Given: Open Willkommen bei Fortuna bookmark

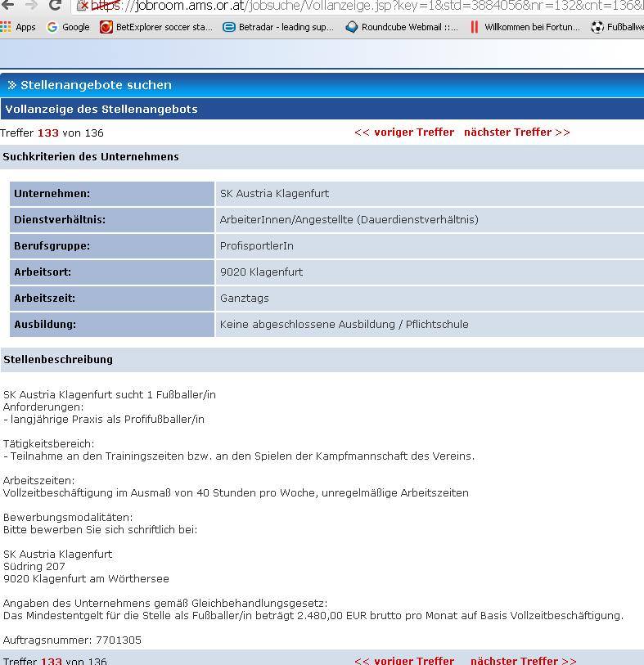Looking at the screenshot, I should point(525,27).
